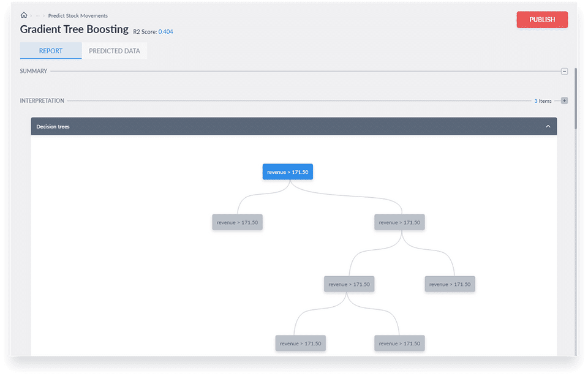Click the Decision trees header label
Screen dimensions: 588x376
(53, 127)
